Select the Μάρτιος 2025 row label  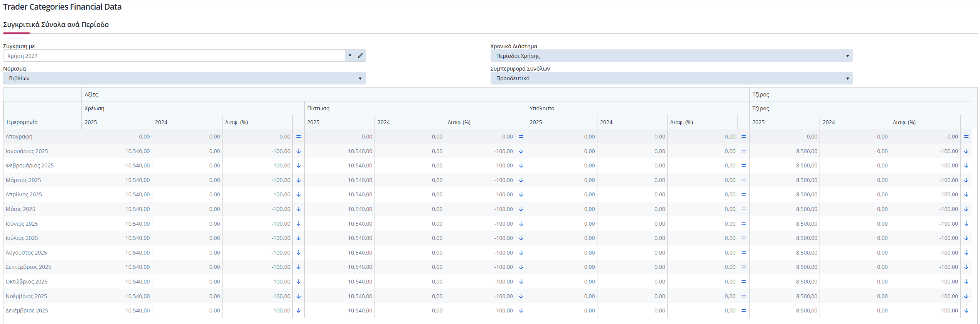[23, 180]
